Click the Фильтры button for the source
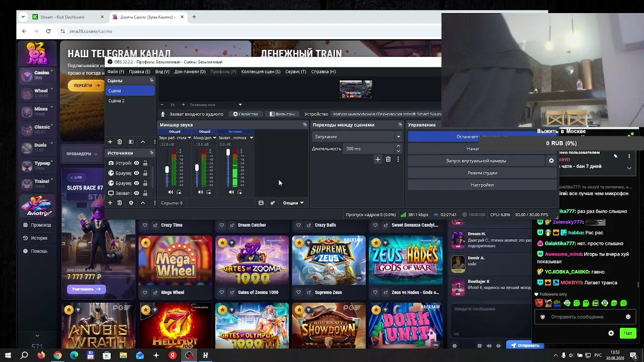The height and width of the screenshot is (362, 644). point(282,114)
